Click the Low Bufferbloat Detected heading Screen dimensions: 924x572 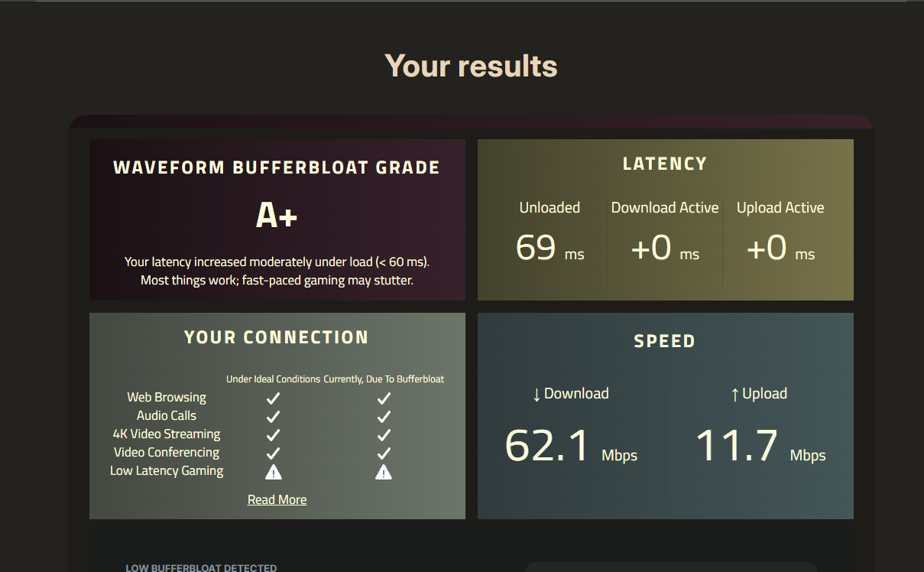click(x=201, y=568)
